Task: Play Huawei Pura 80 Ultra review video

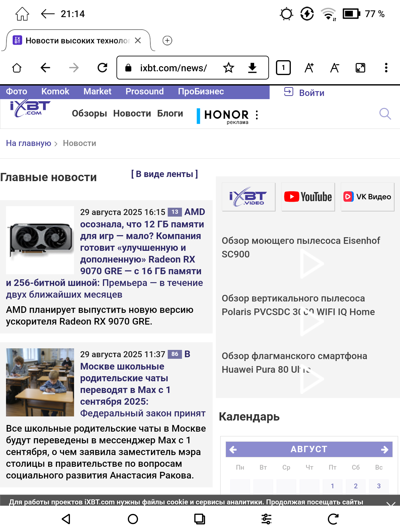Action: click(x=311, y=379)
